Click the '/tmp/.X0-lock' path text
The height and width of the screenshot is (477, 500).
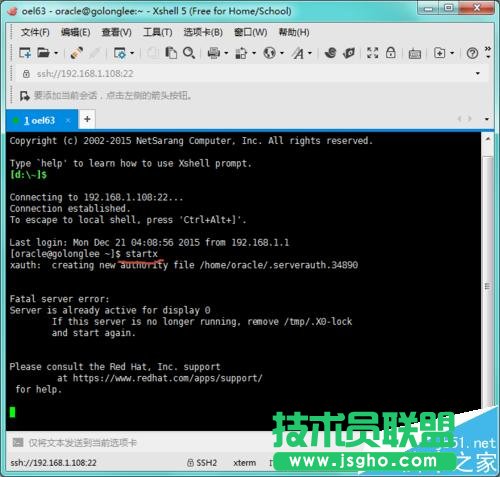coord(318,321)
